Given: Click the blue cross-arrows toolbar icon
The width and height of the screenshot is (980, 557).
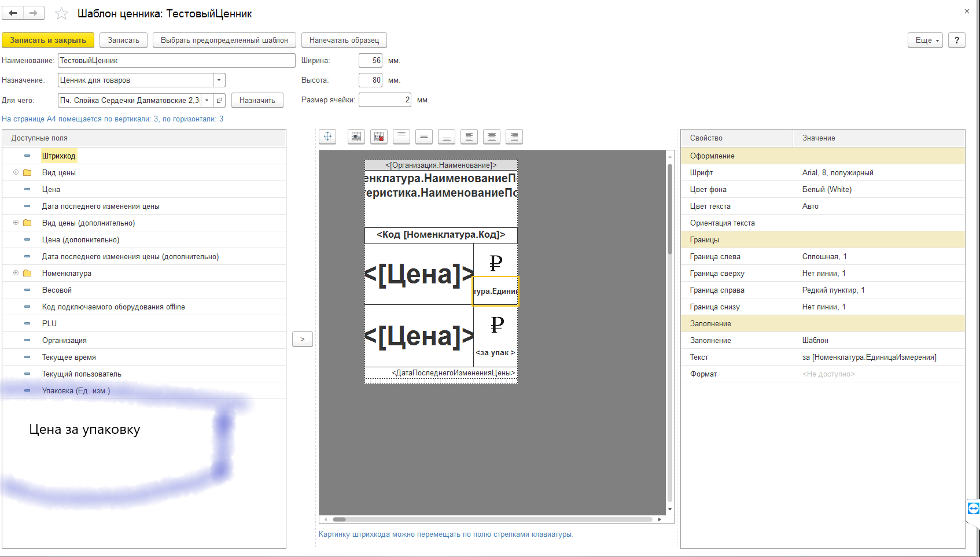Looking at the screenshot, I should [327, 137].
